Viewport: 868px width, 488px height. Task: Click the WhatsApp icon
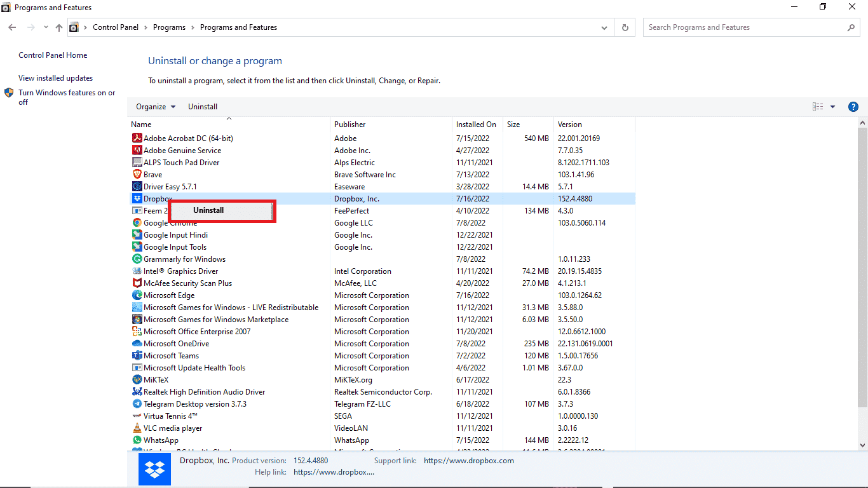[x=137, y=440]
